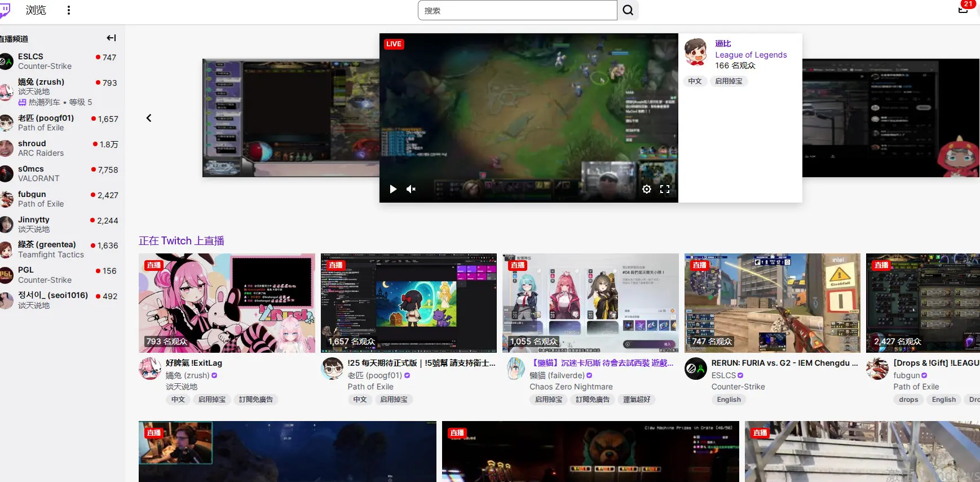Open RERUN: FURIA vs. G2 stream title
Viewport: 980px width, 482px height.
point(784,363)
